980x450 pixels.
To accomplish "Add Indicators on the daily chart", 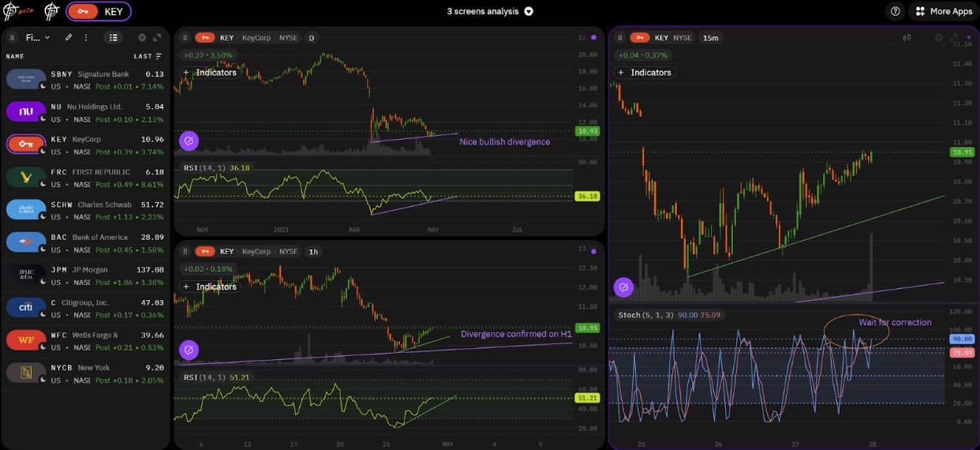I will (x=209, y=73).
